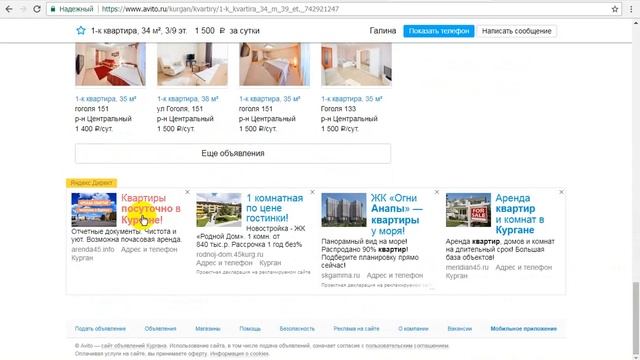The image size is (640, 360).
Task: Click footer link 'Помощь'
Action: [x=250, y=329]
